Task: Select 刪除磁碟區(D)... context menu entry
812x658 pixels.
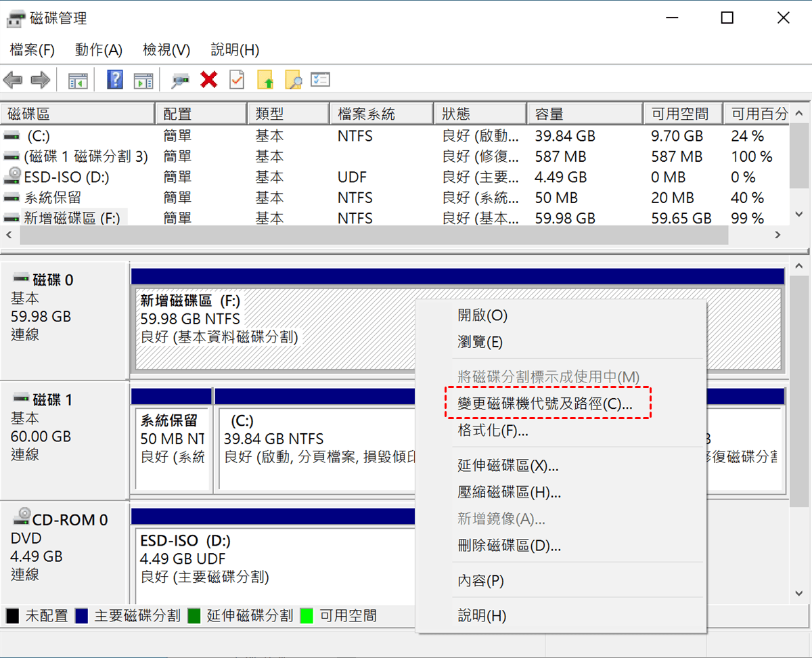Action: (x=560, y=546)
